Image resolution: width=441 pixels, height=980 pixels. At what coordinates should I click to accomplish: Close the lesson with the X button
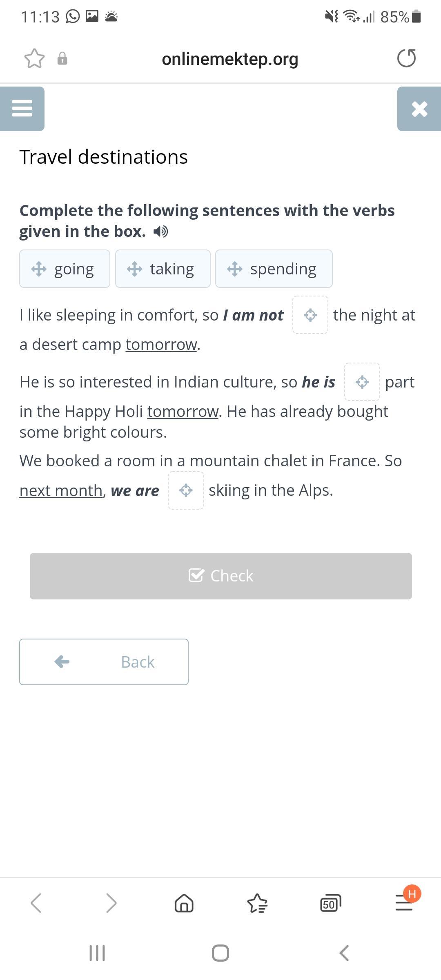click(x=419, y=109)
